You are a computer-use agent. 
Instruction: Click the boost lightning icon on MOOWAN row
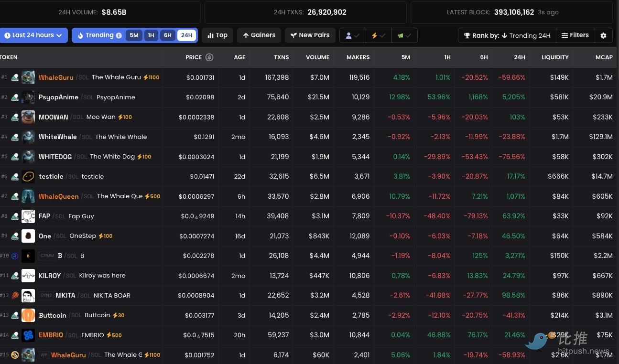[x=120, y=117]
